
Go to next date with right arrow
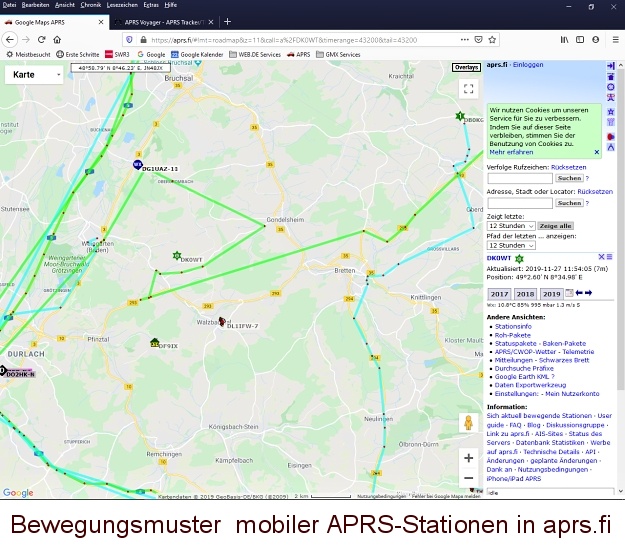pyautogui.click(x=588, y=293)
